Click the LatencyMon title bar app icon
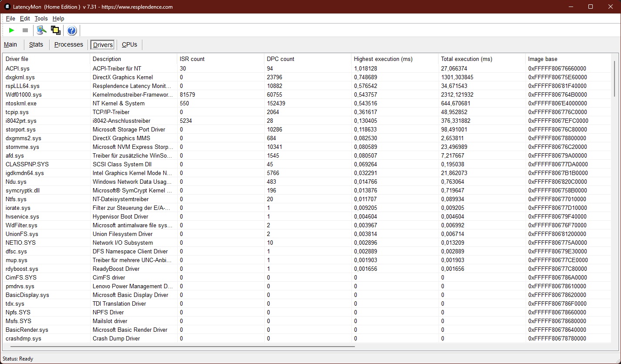This screenshot has width=621, height=364. tap(7, 7)
